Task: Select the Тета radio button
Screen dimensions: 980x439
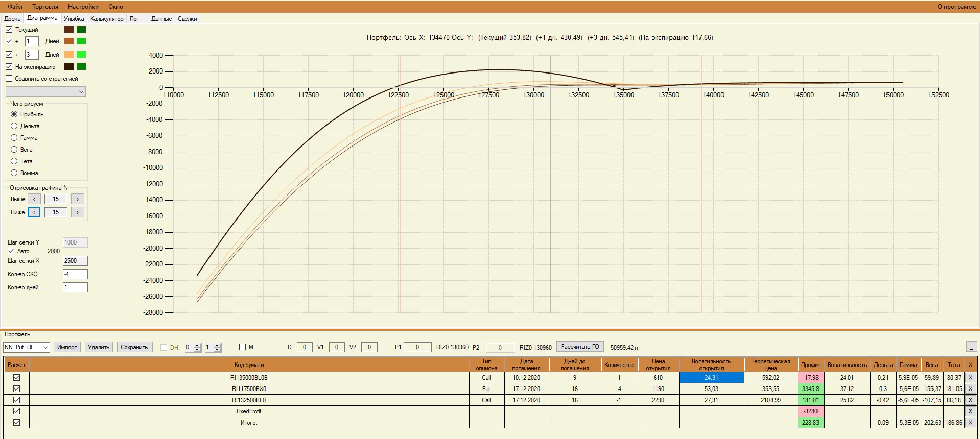Action: tap(14, 161)
